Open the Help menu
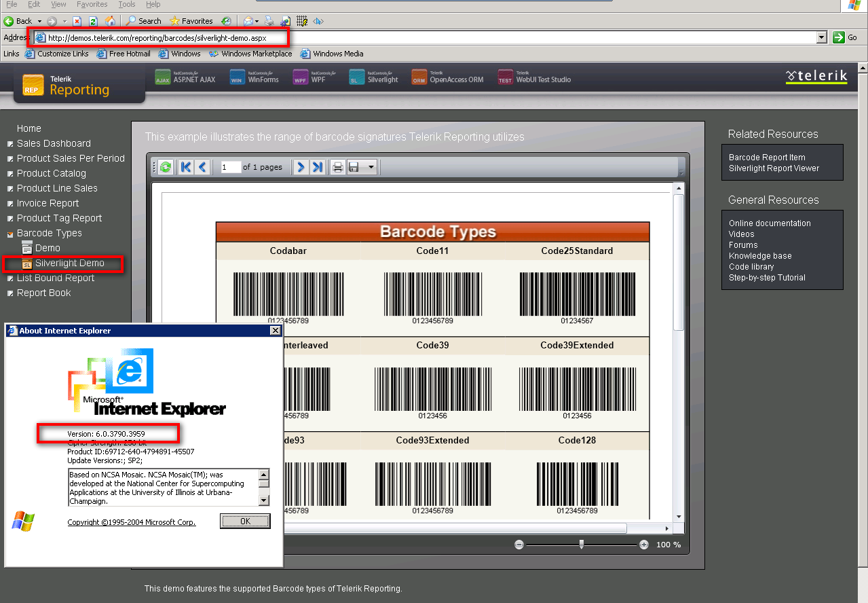 click(x=153, y=5)
